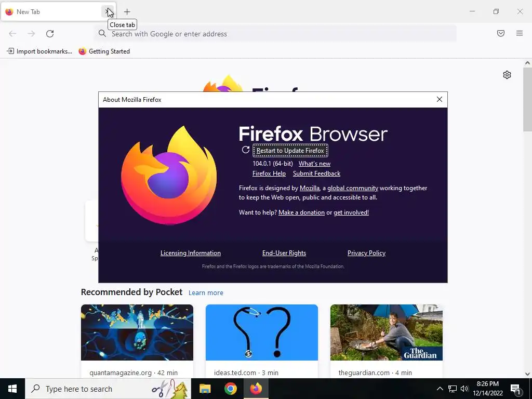Open volume control tray icon

[x=464, y=389]
